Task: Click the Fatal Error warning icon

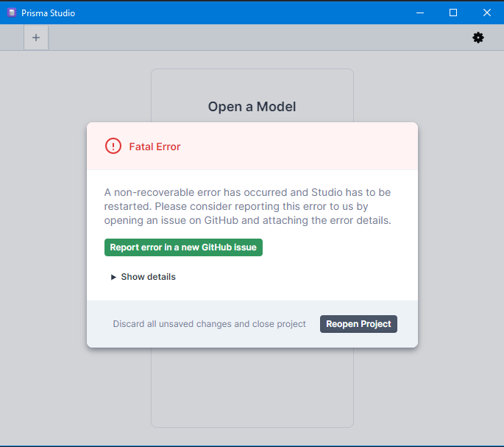Action: [113, 146]
